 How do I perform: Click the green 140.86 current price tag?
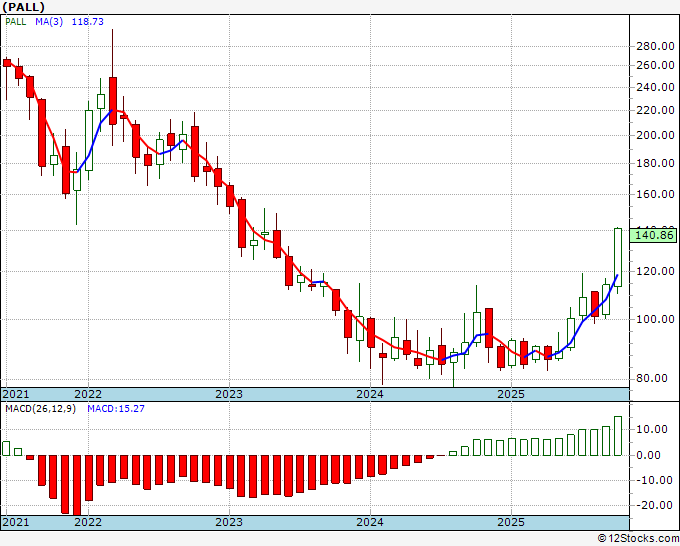pyautogui.click(x=652, y=235)
